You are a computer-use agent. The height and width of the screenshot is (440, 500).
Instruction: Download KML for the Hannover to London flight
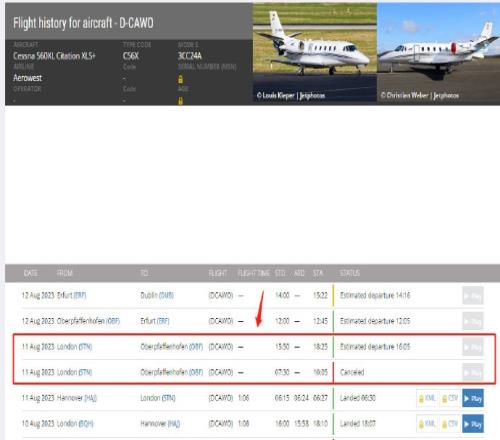(427, 398)
